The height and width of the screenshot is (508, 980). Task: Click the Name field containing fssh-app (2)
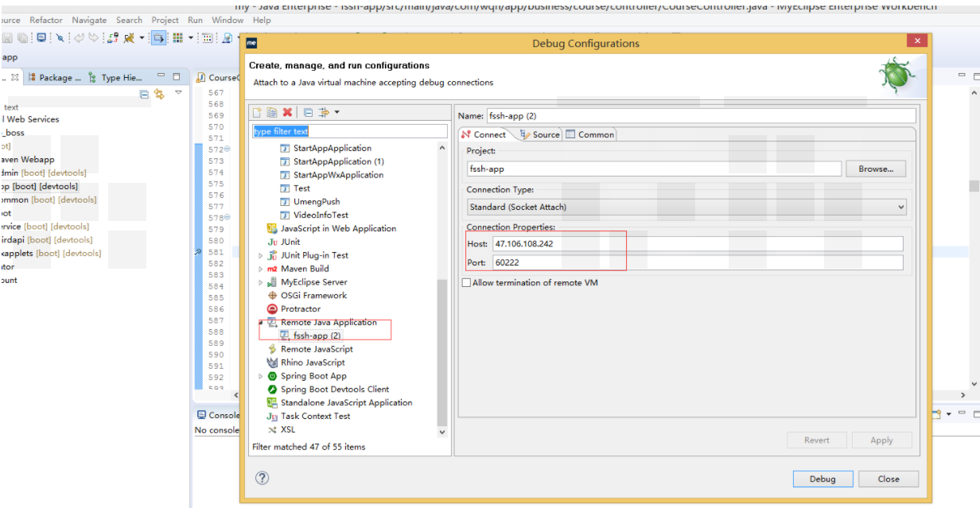pyautogui.click(x=701, y=115)
